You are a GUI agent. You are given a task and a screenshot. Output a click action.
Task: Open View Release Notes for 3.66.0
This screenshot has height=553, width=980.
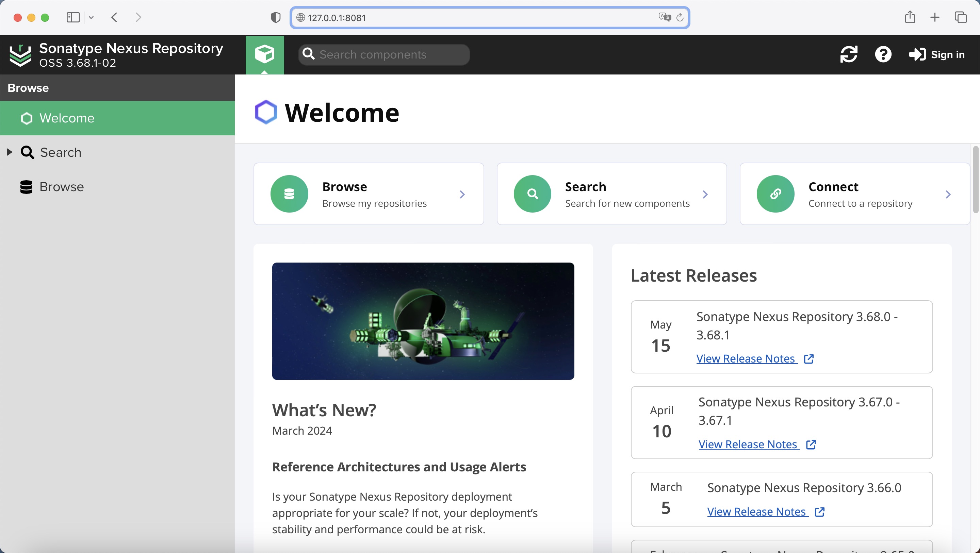coord(757,512)
